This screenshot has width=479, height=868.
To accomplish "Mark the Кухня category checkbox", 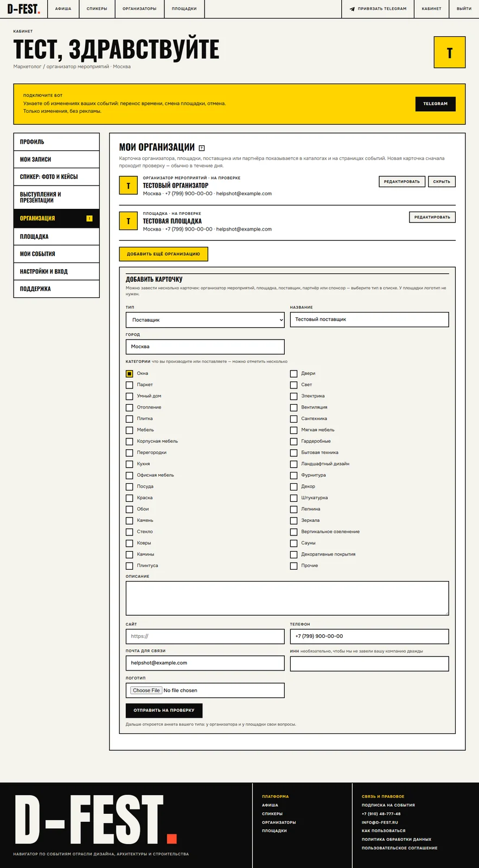I will [x=129, y=464].
